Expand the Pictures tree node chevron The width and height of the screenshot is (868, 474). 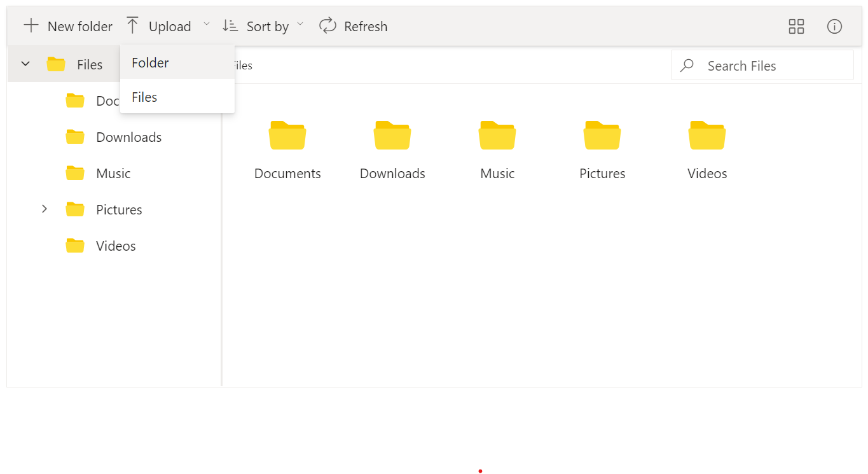click(x=45, y=209)
